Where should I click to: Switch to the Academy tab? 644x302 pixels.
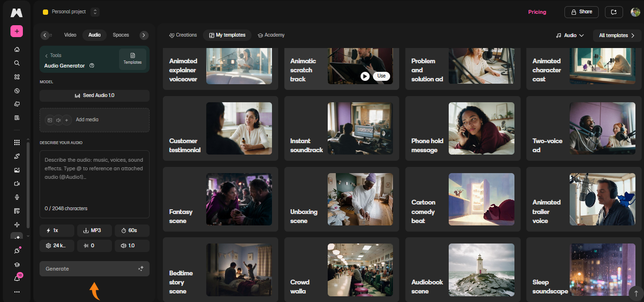point(271,35)
